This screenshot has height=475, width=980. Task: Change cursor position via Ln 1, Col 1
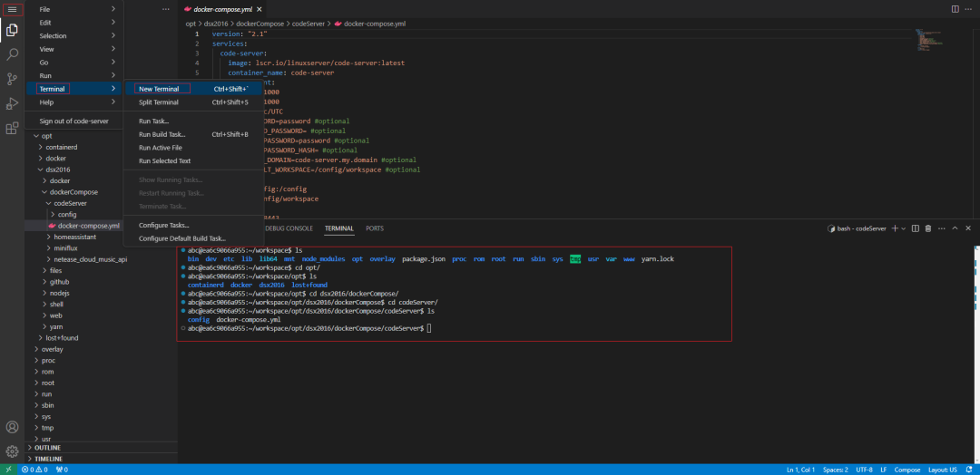[x=800, y=470]
